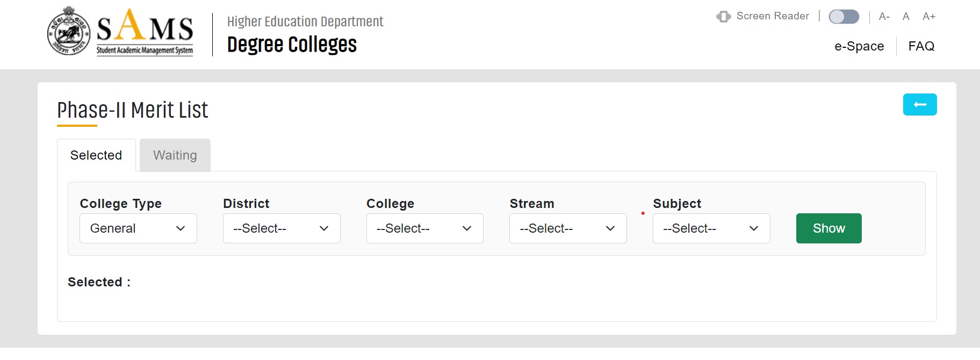Expand the Stream dropdown

(568, 228)
